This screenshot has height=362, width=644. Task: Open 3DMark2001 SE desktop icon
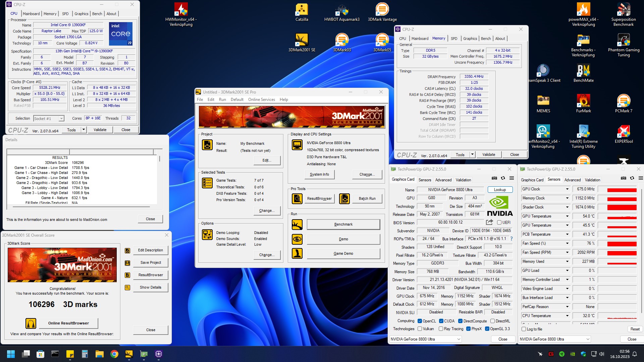302,43
